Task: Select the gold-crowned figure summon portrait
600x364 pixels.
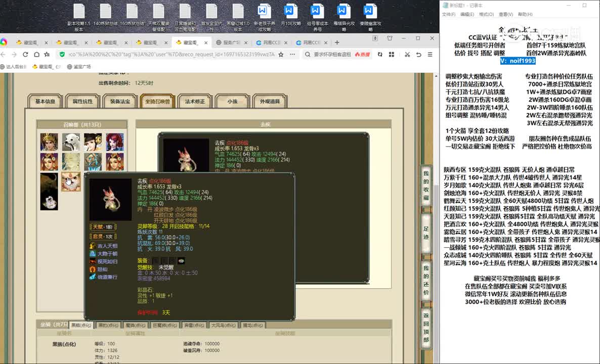Action: coord(49,142)
